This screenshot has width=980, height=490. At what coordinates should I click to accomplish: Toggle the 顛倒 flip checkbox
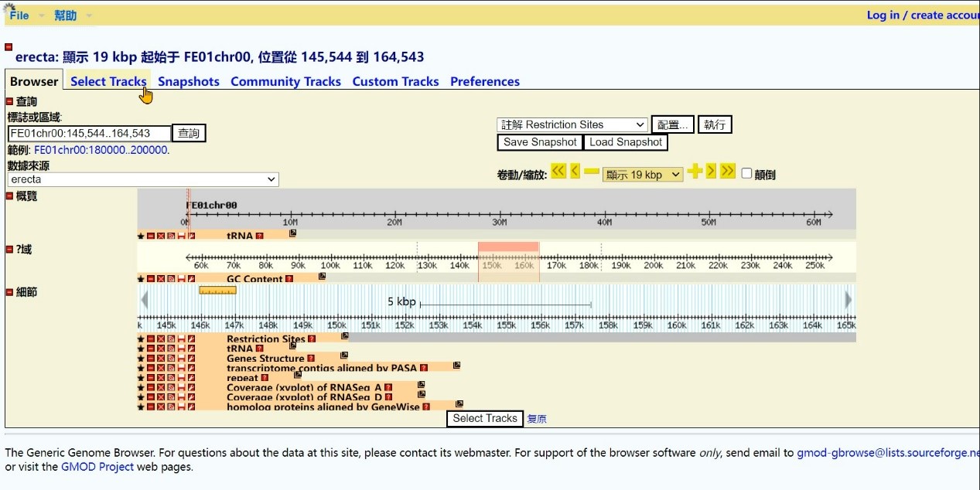[x=746, y=174]
